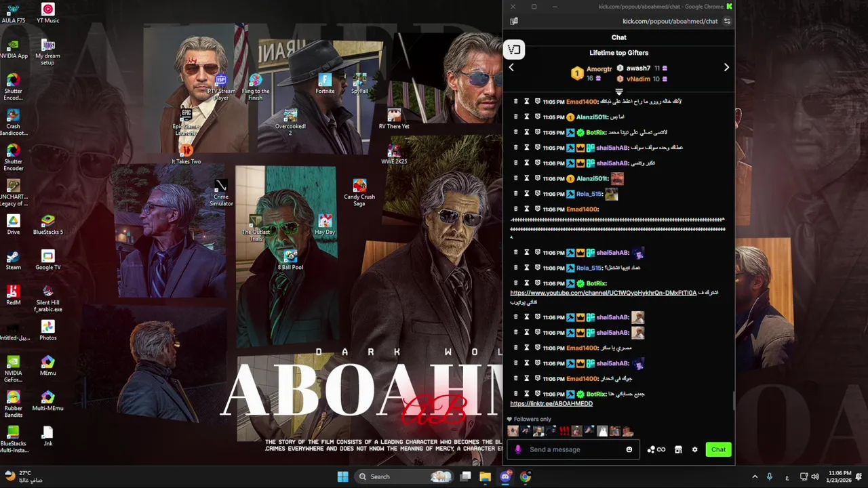Launch BlueStacks 5 from the desktop
Screen dimensions: 868x488
tap(47, 224)
